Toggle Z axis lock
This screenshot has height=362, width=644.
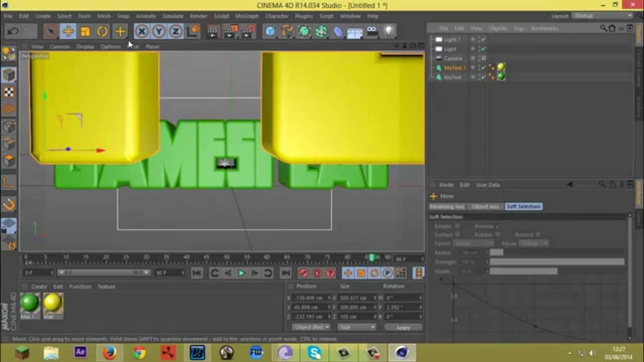coord(176,32)
